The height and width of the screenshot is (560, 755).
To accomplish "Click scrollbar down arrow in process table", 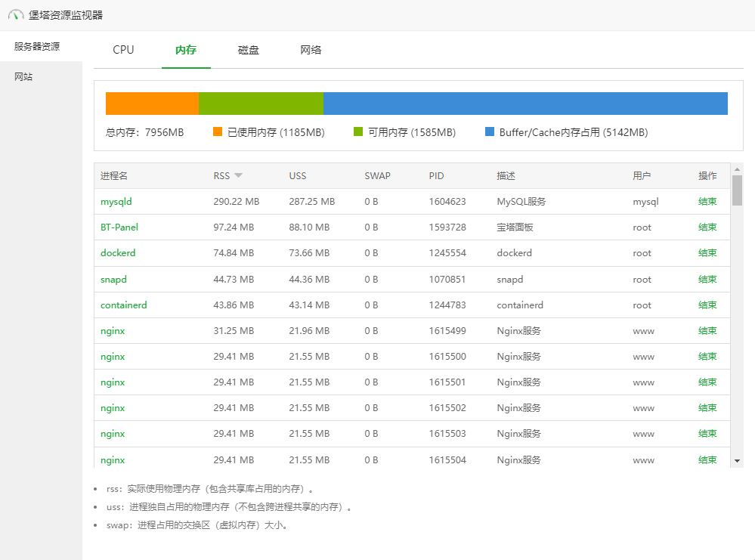I will pyautogui.click(x=737, y=460).
